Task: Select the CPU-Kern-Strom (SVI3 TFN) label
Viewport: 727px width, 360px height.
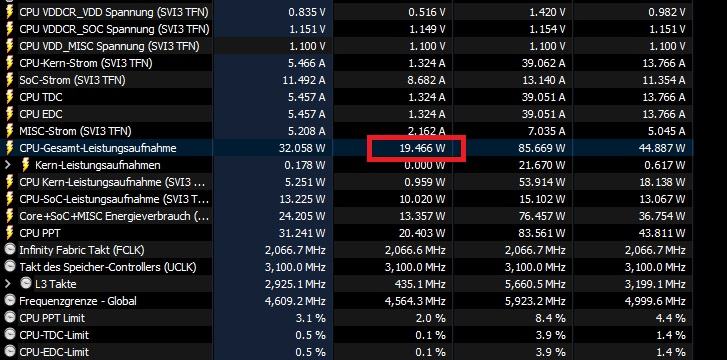Action: coord(86,63)
